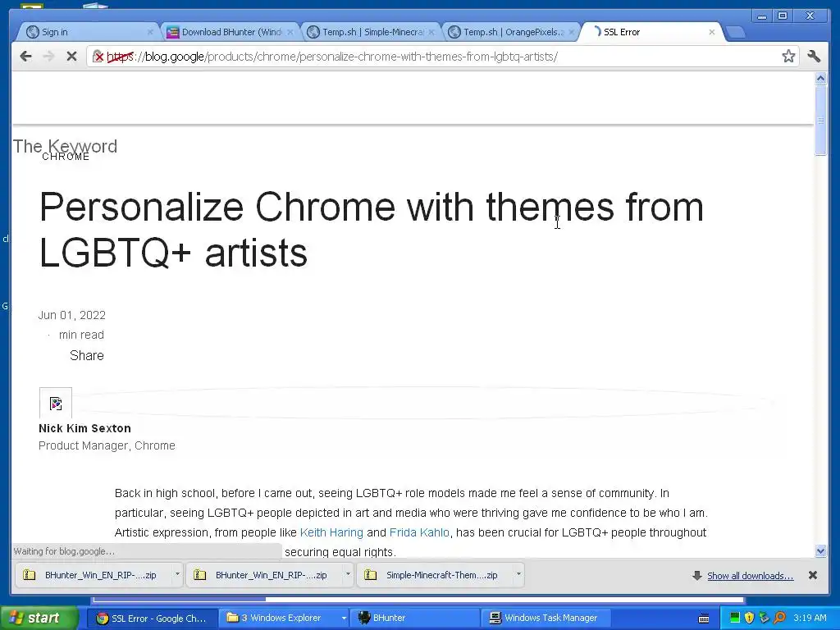
Task: Click the security shield tray icon
Action: coord(750,618)
